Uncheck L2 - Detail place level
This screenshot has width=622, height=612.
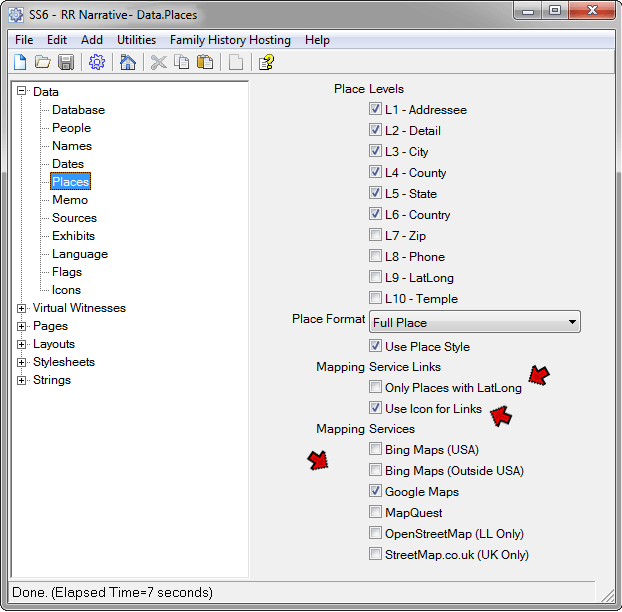(x=375, y=130)
